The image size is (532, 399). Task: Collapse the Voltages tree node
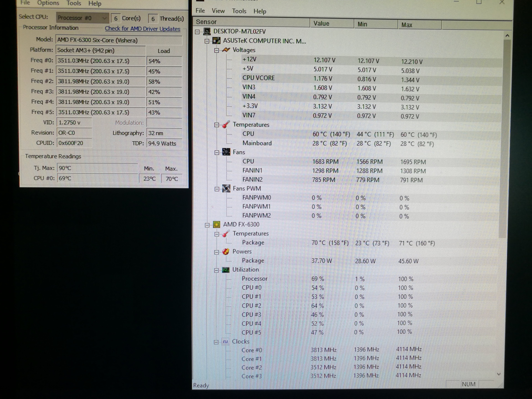point(216,50)
